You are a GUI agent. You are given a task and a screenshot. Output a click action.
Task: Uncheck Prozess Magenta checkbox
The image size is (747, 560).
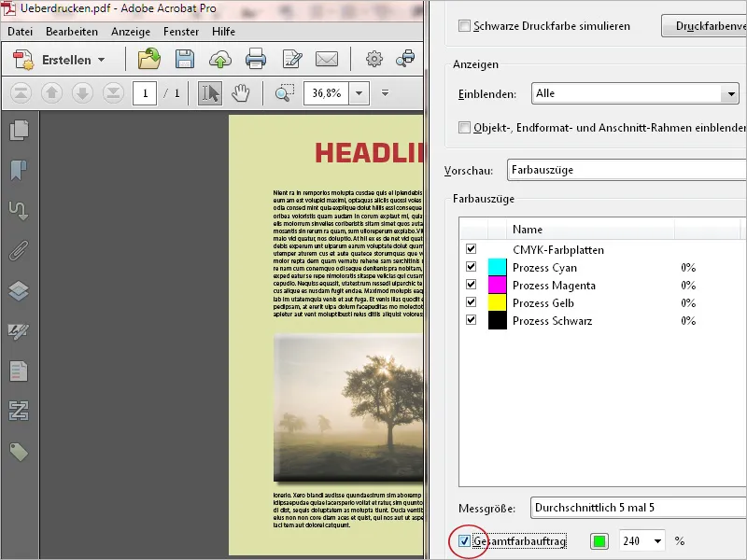[x=471, y=285]
